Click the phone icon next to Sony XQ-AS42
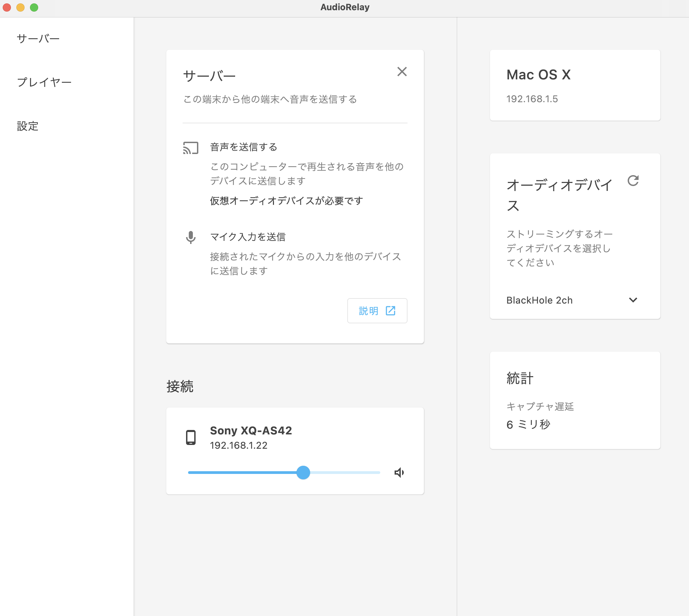Screen dimensions: 689x616 pos(190,437)
